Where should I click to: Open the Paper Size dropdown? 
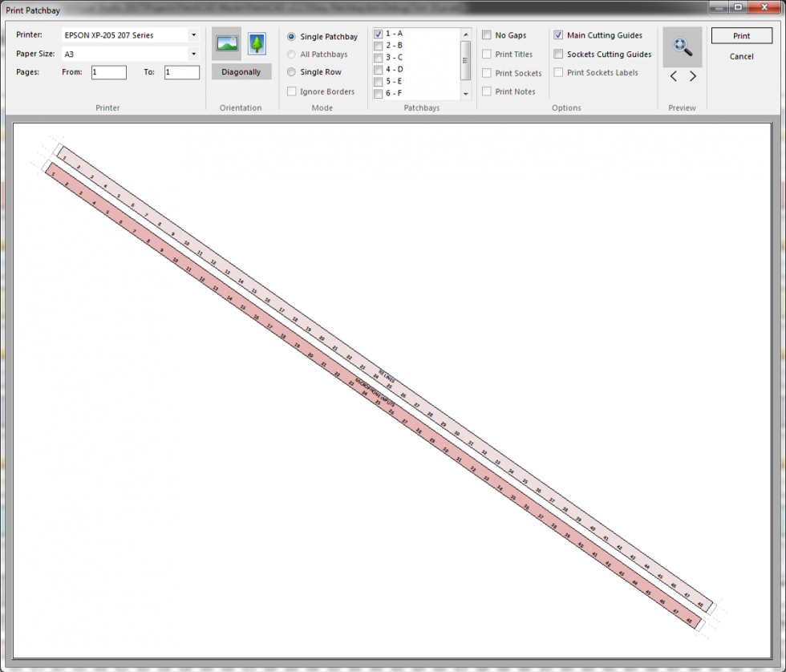(192, 54)
